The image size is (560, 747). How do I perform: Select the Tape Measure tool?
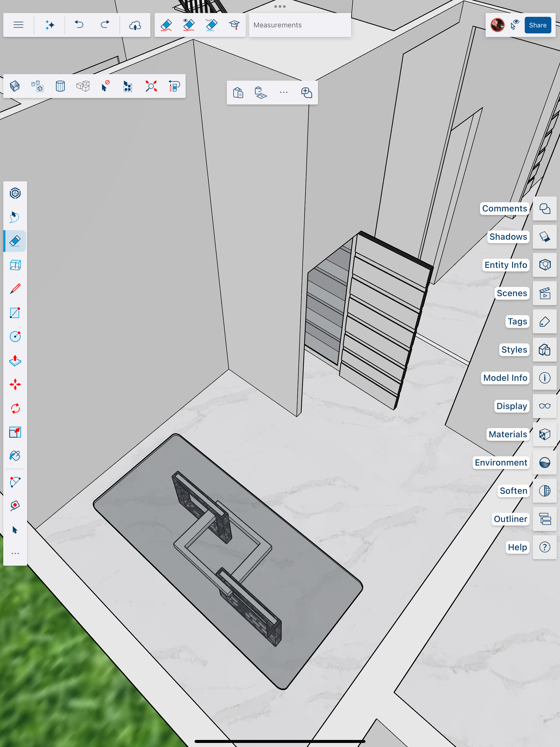pos(15,506)
